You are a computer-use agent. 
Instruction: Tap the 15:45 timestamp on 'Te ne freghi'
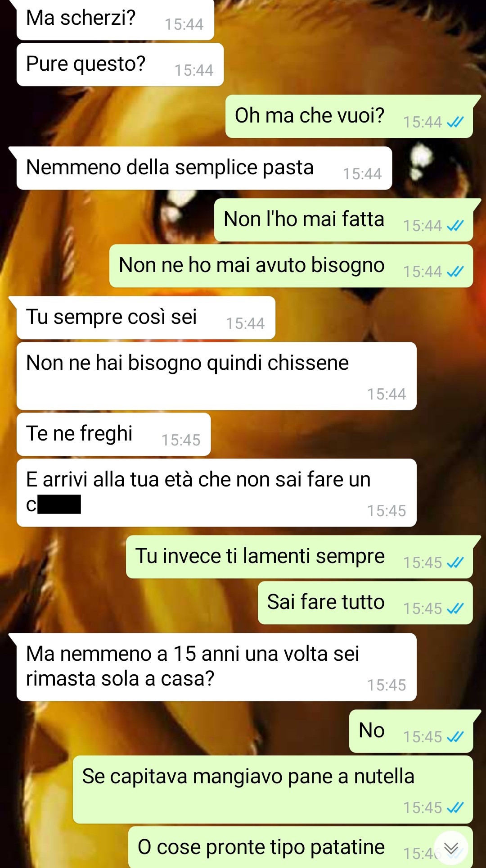click(181, 440)
